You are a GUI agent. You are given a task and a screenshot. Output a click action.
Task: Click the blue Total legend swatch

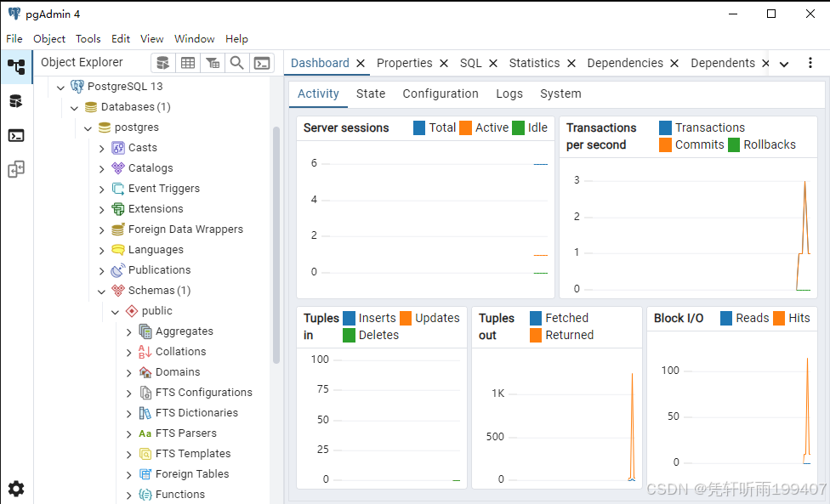coord(418,128)
